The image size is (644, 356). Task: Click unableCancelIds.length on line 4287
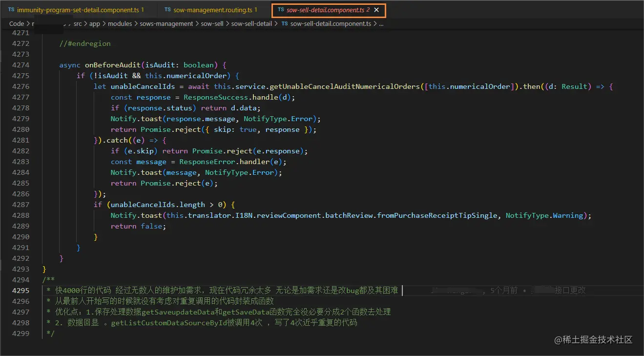tap(158, 205)
